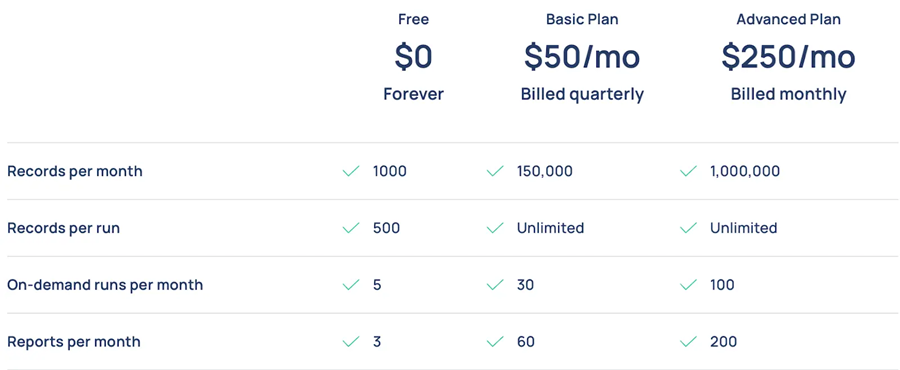Screen dimensions: 900x370
Task: Click checkmark beside 1,000,000 records
Action: (688, 171)
